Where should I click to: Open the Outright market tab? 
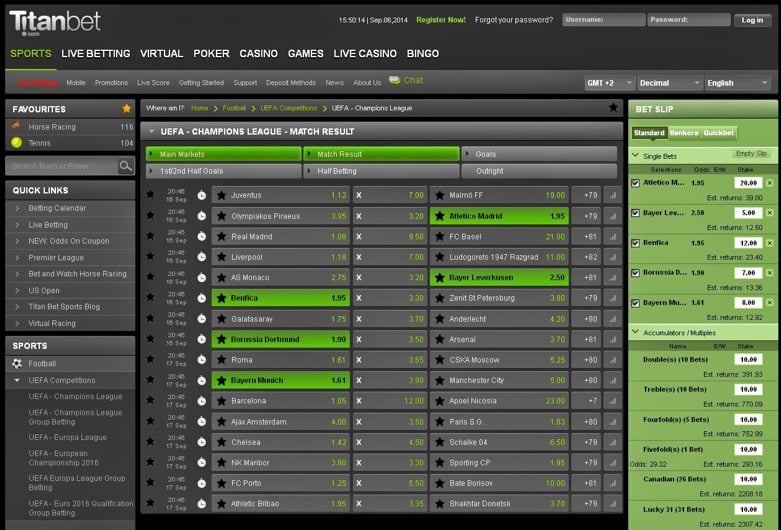[x=539, y=171]
